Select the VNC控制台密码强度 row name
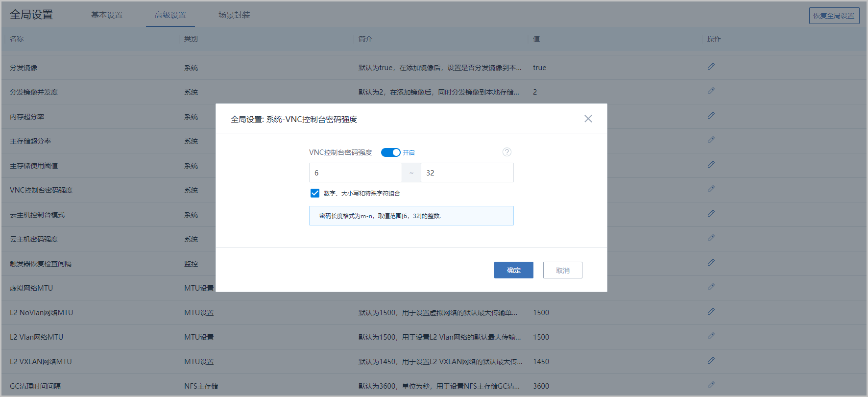 pyautogui.click(x=41, y=190)
